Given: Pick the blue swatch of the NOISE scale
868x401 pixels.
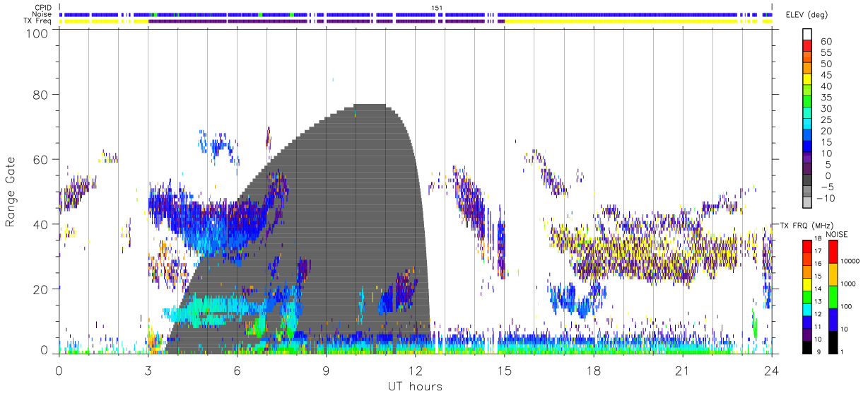Looking at the screenshot, I should click(833, 320).
